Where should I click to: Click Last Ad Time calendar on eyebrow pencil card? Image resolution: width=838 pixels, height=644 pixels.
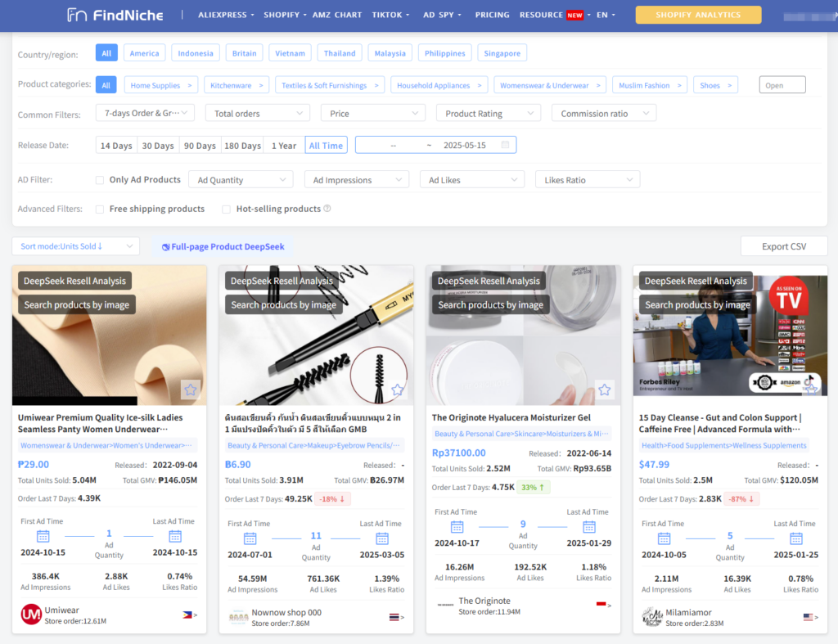(381, 538)
